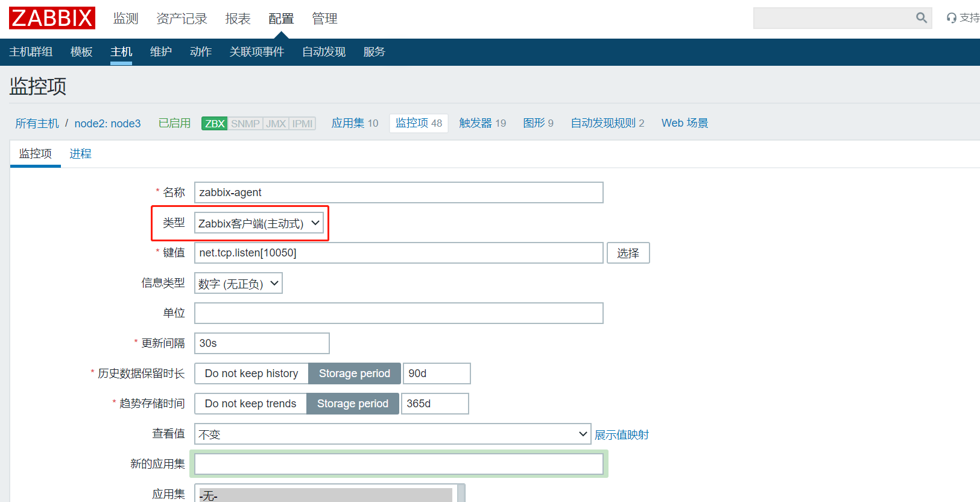
Task: Click the 名称 input field
Action: click(399, 192)
